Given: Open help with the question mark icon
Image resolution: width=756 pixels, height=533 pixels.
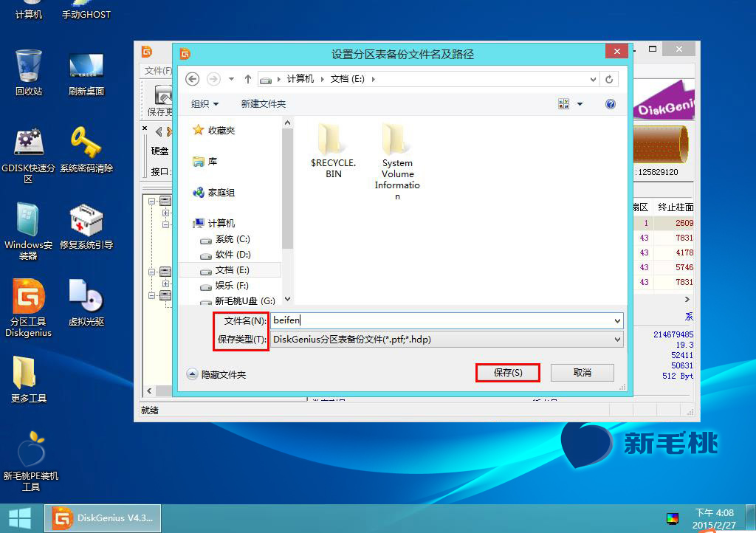Looking at the screenshot, I should [x=610, y=104].
